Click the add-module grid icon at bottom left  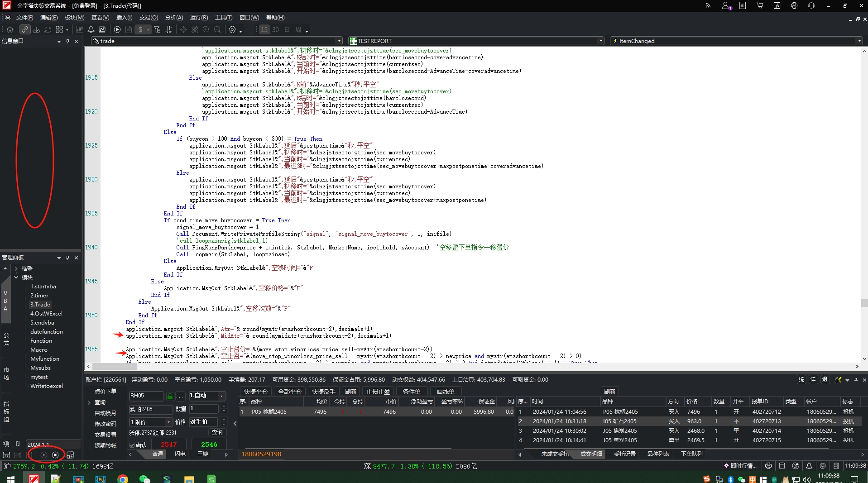pyautogui.click(x=70, y=455)
